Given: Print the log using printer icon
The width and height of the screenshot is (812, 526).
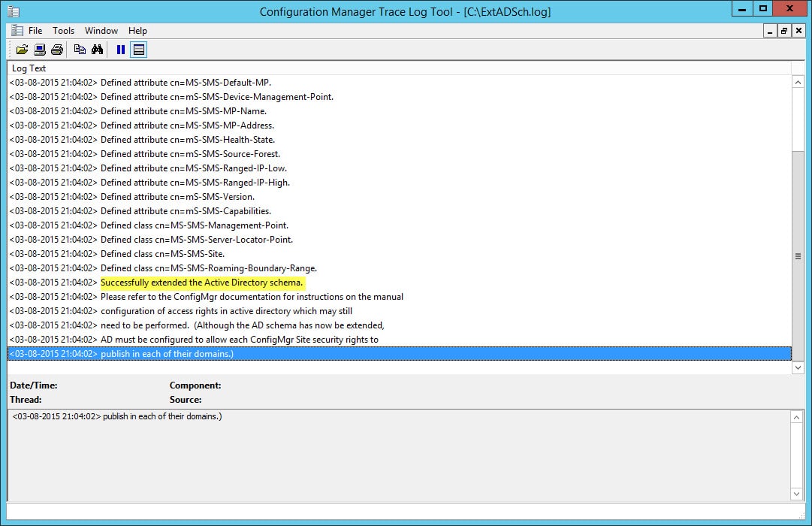Looking at the screenshot, I should pyautogui.click(x=57, y=50).
